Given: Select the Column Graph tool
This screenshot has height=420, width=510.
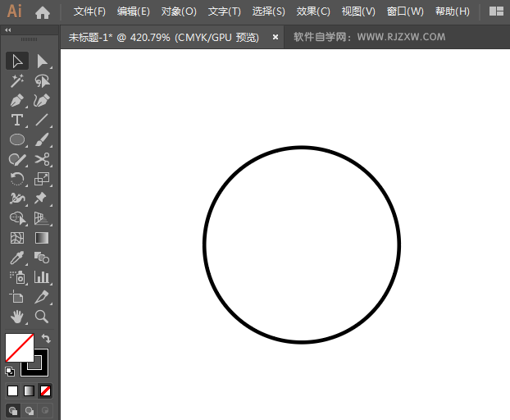Looking at the screenshot, I should [x=43, y=277].
